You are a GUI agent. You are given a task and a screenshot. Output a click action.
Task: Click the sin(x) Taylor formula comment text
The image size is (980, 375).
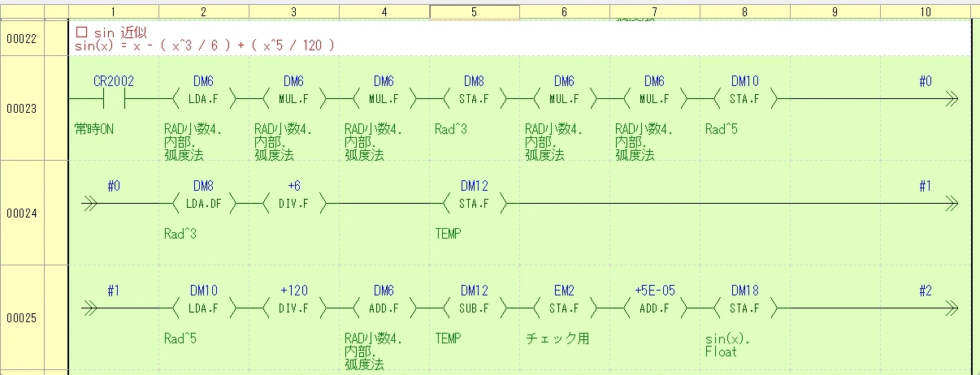(204, 45)
